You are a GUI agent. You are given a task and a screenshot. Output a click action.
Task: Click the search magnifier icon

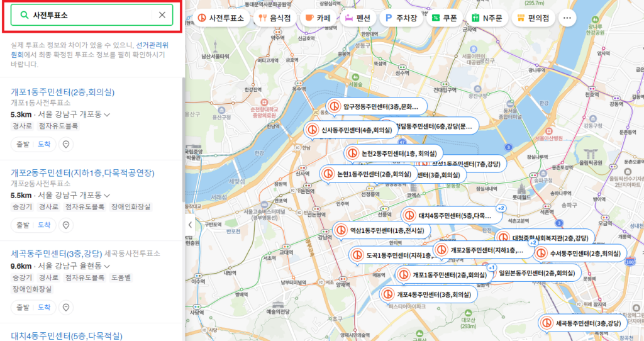coord(25,15)
